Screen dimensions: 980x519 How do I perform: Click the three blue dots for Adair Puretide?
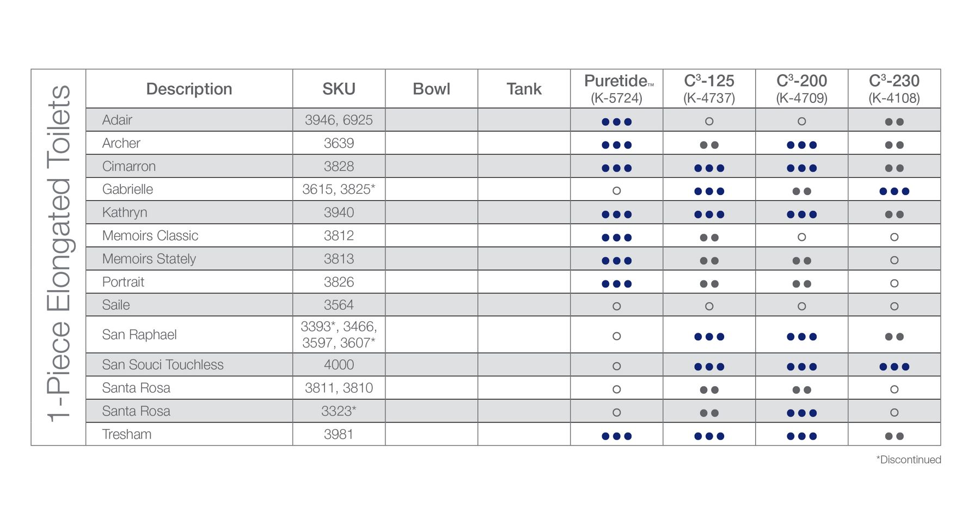point(616,121)
